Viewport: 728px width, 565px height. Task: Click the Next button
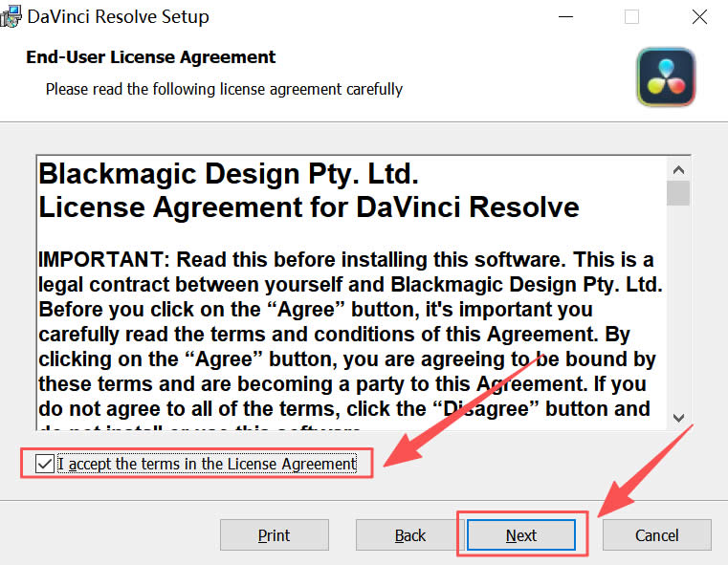521,534
